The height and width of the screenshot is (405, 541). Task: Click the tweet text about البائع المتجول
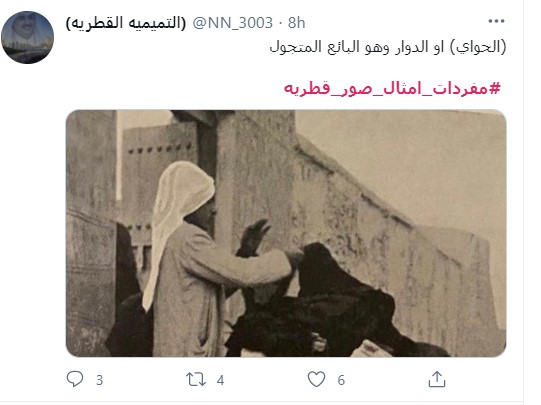(x=388, y=47)
